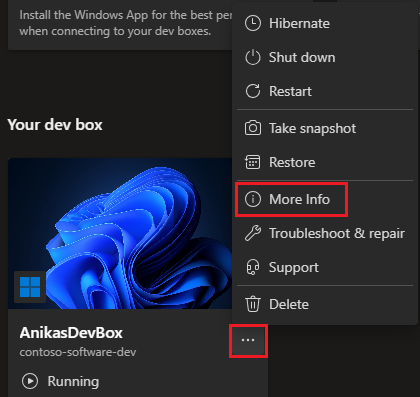Image resolution: width=420 pixels, height=397 pixels.
Task: Select Hibernate from the menu
Action: click(325, 23)
